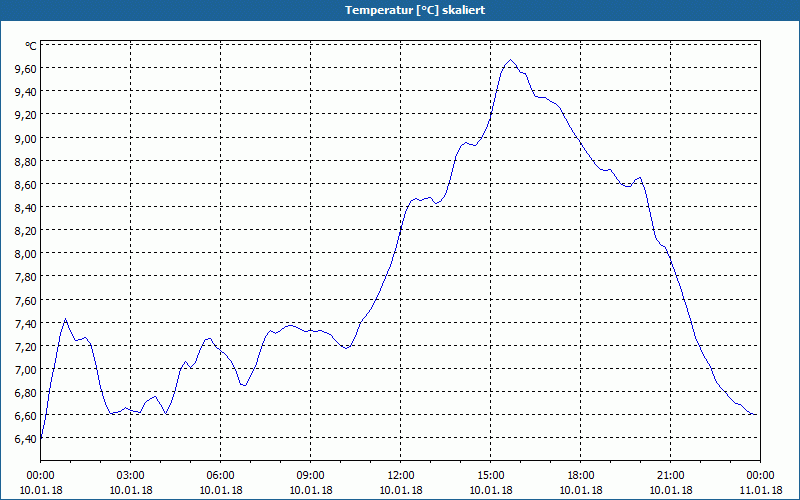Pick the 10.01.18 date under 09:00
The width and height of the screenshot is (800, 500).
pyautogui.click(x=311, y=490)
